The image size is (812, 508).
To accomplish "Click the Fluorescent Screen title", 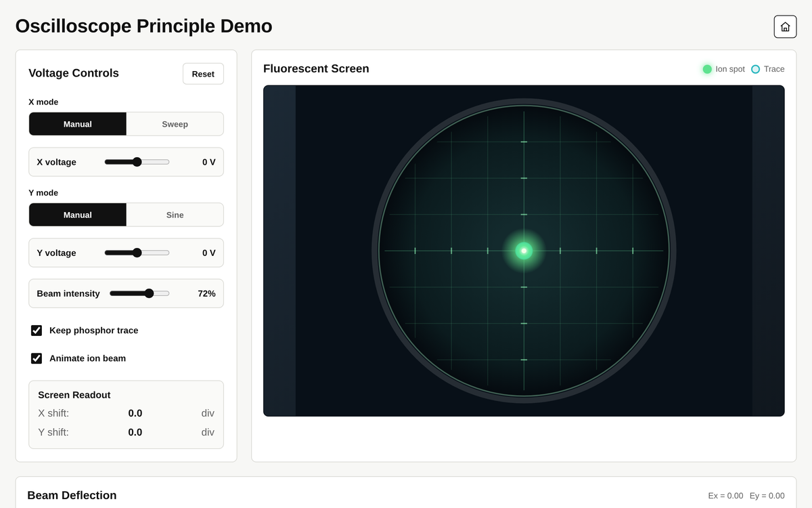I will 316,68.
